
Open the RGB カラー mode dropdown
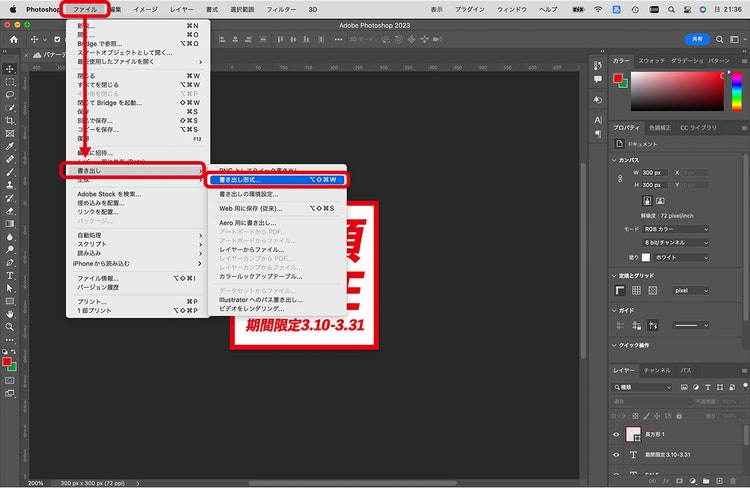point(676,229)
